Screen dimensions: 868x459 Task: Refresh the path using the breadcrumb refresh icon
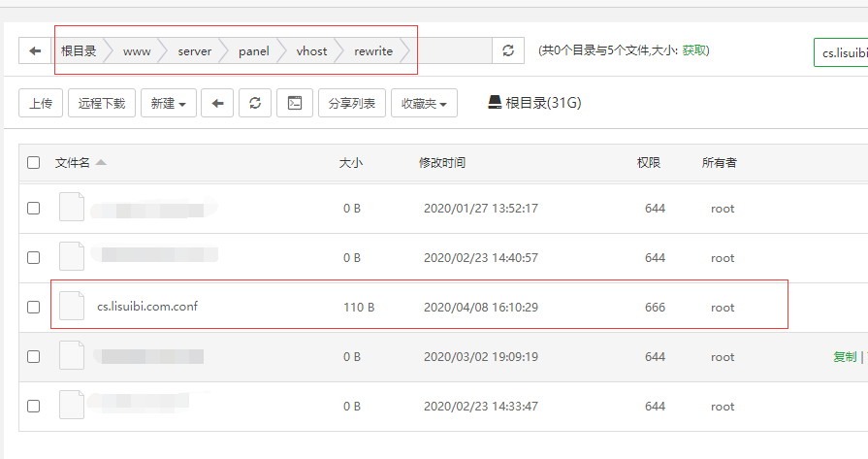508,50
